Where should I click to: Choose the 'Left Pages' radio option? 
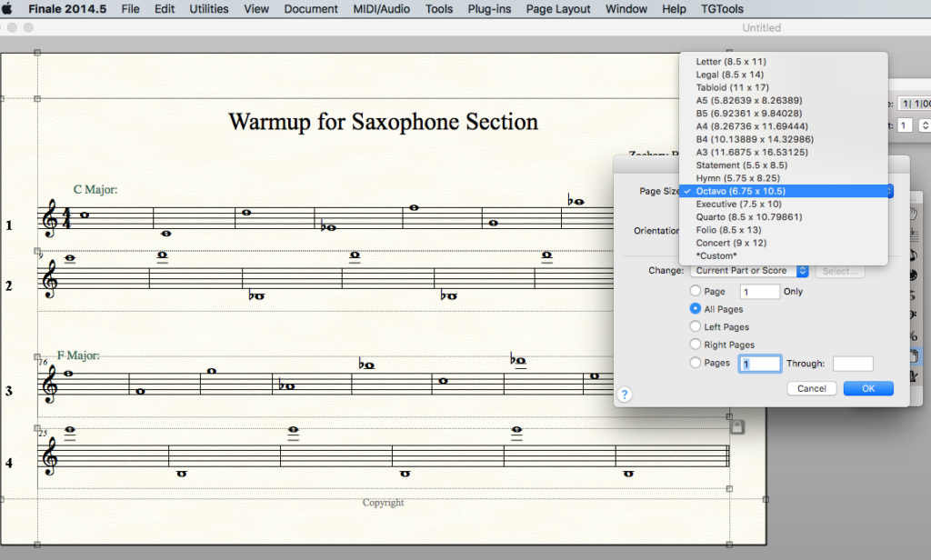click(x=696, y=326)
